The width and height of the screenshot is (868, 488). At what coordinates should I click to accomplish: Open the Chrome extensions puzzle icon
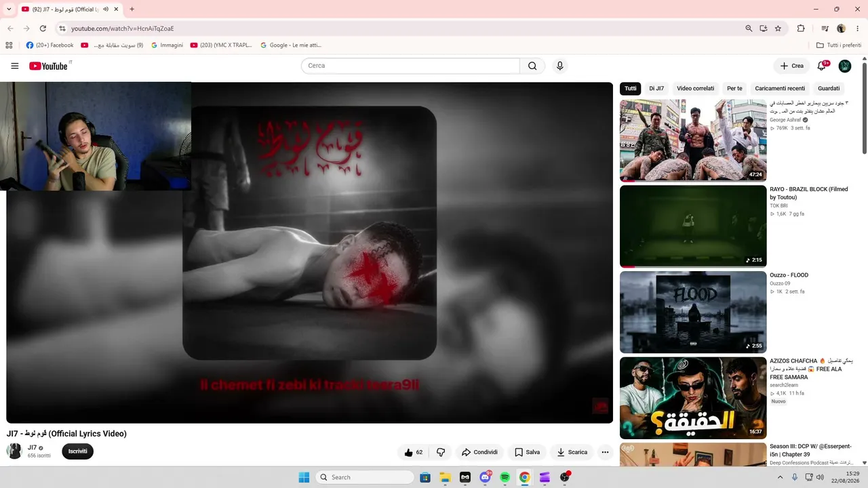(x=801, y=28)
